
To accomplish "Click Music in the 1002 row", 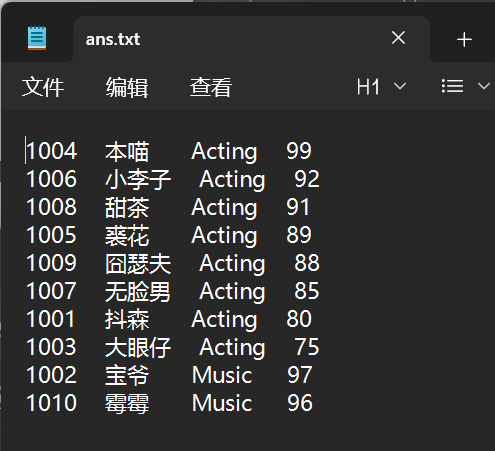I will pos(222,375).
